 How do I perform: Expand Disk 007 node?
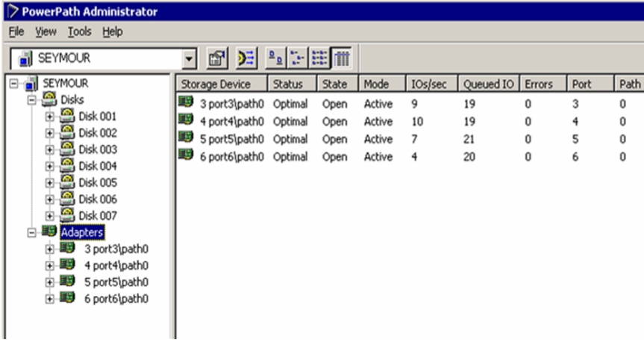50,216
